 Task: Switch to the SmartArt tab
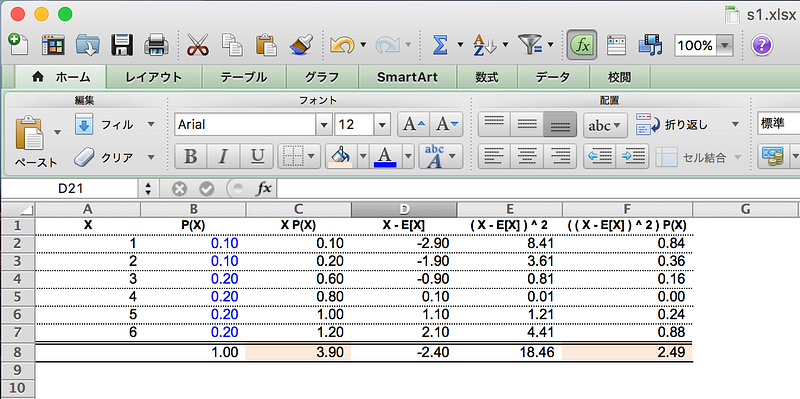407,77
